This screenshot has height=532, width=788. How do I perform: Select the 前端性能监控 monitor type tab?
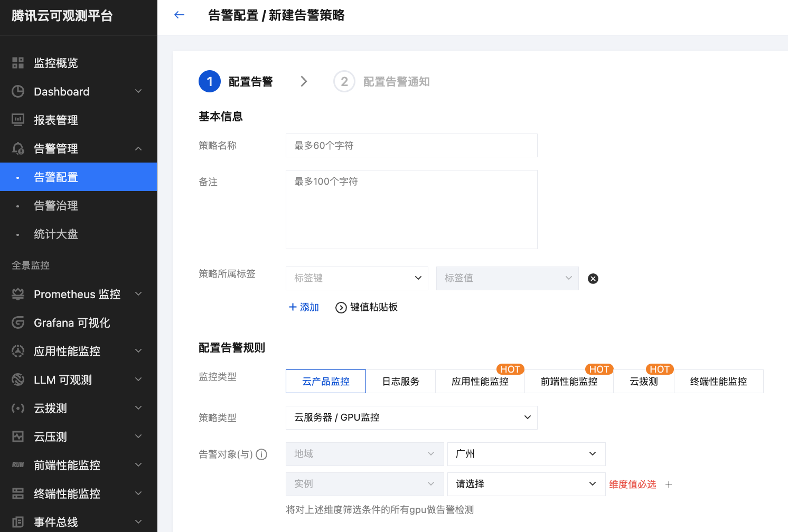(569, 382)
